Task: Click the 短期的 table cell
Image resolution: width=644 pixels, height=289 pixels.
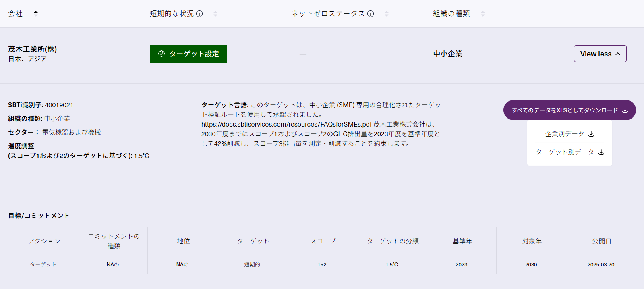Action: coord(252,264)
